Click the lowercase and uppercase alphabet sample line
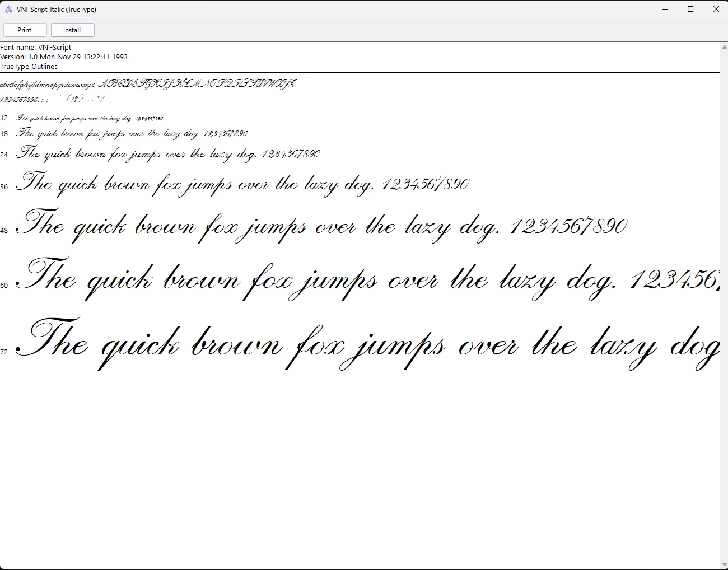This screenshot has height=570, width=728. click(x=148, y=84)
